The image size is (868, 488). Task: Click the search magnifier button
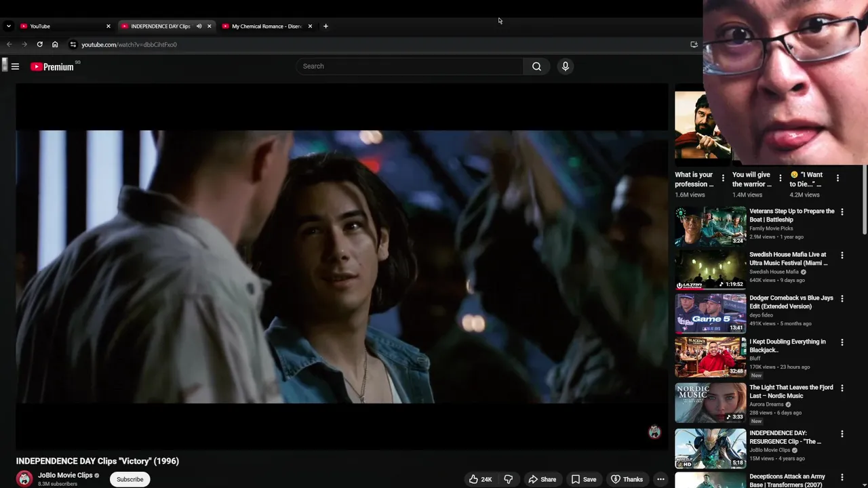536,66
